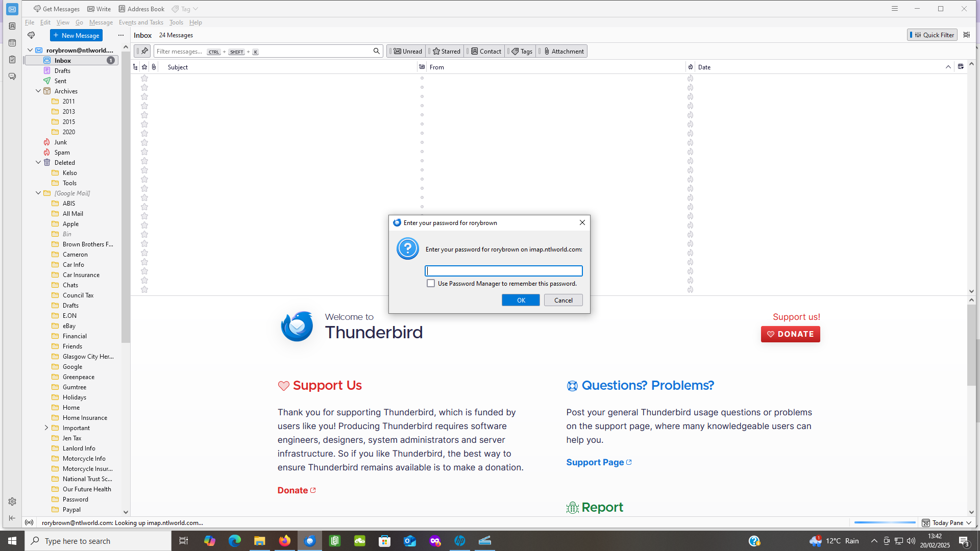Viewport: 980px width, 551px height.
Task: Expand the Important folder
Action: coord(46,428)
